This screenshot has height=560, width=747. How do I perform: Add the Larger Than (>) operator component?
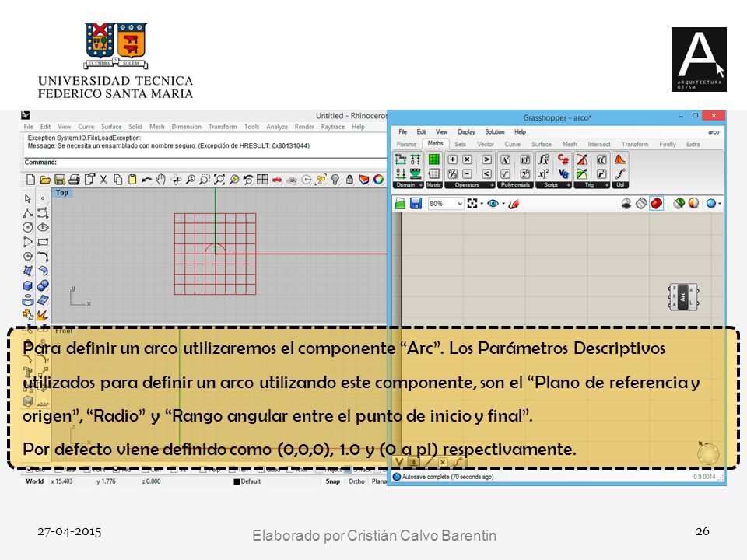click(486, 159)
